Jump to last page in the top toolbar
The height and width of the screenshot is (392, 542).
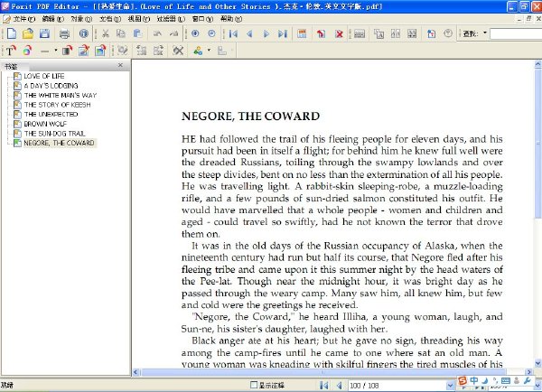pos(283,33)
